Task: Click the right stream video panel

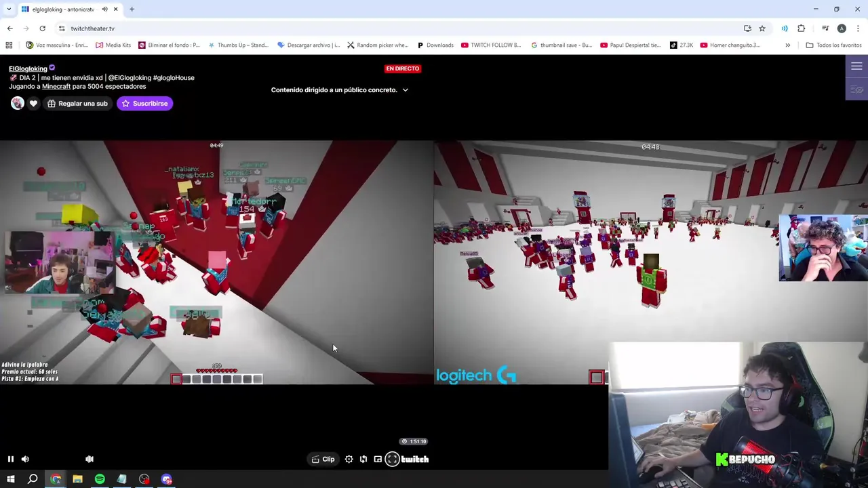Action: point(650,262)
